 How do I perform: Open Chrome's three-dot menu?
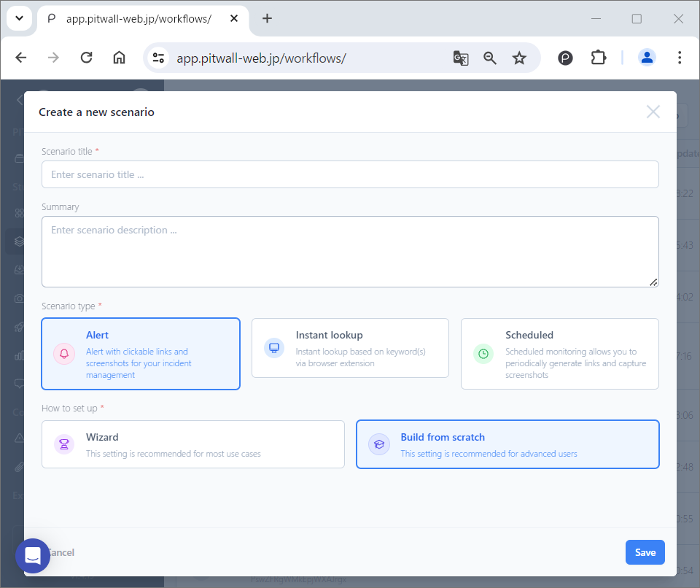[680, 58]
